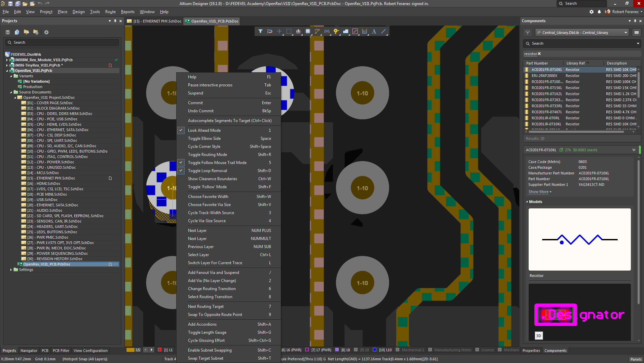Click the interactive length tuning icon

click(x=327, y=31)
